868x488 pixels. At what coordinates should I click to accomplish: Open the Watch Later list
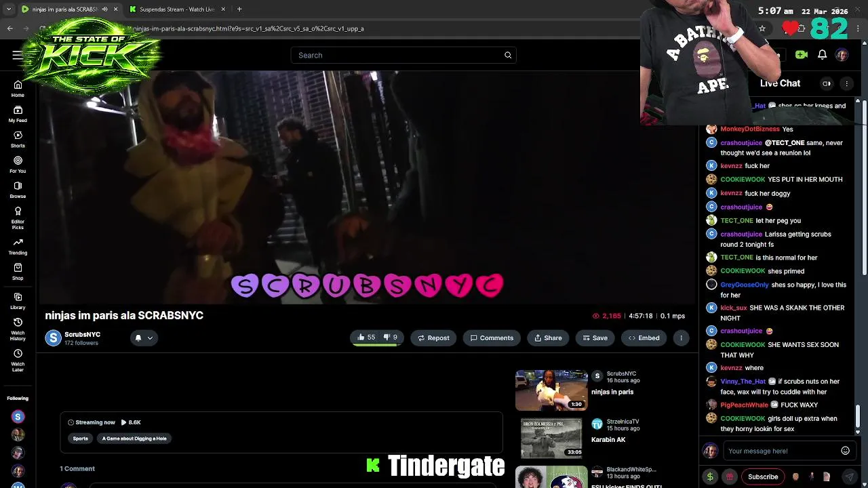18,360
